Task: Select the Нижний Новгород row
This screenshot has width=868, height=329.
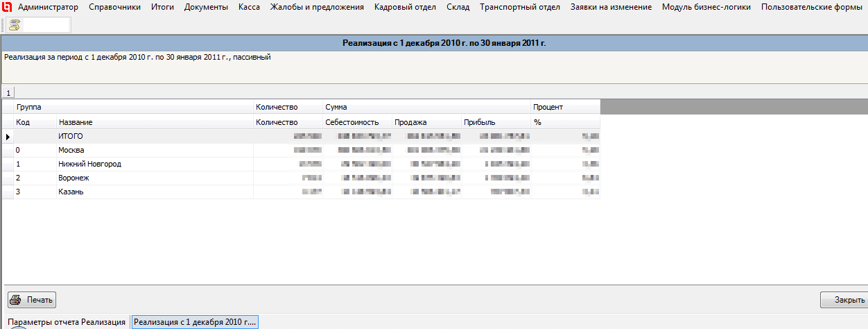Action: click(x=302, y=164)
